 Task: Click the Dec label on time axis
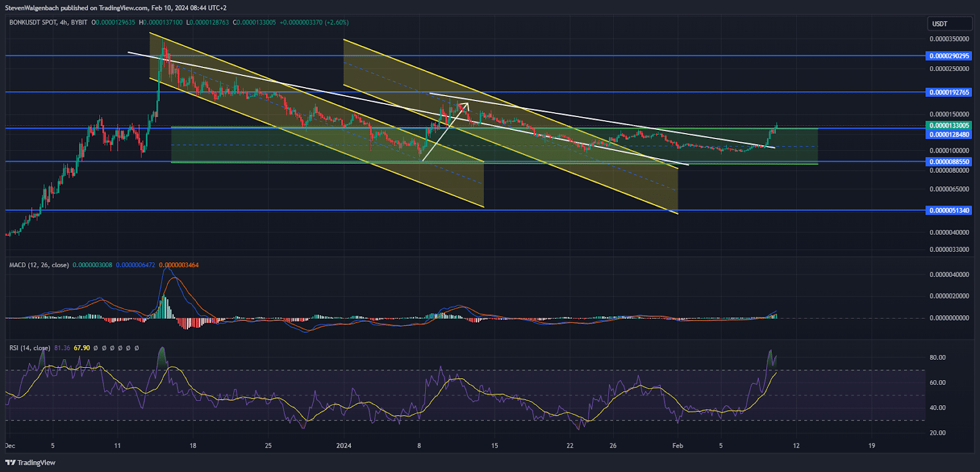10,446
